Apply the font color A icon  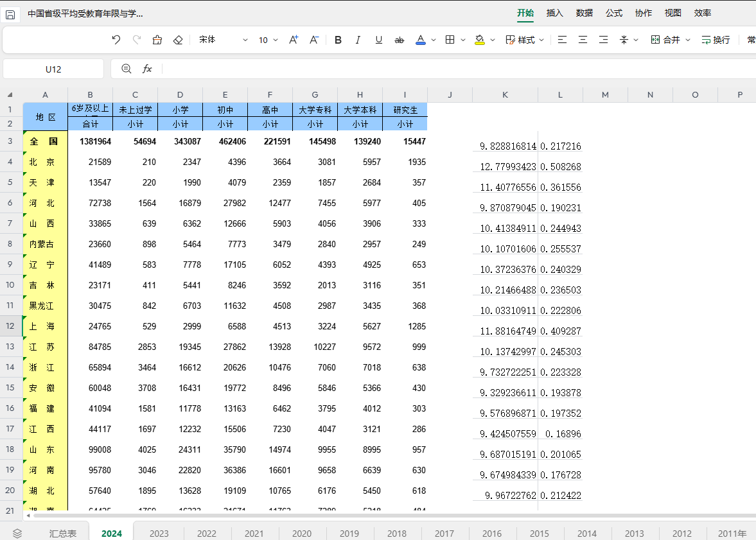[421, 40]
